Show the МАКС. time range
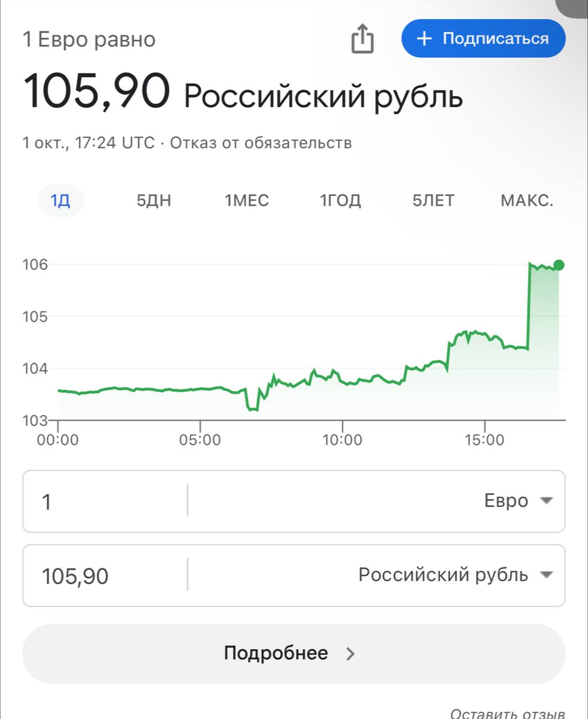The height and width of the screenshot is (719, 588). point(527,201)
